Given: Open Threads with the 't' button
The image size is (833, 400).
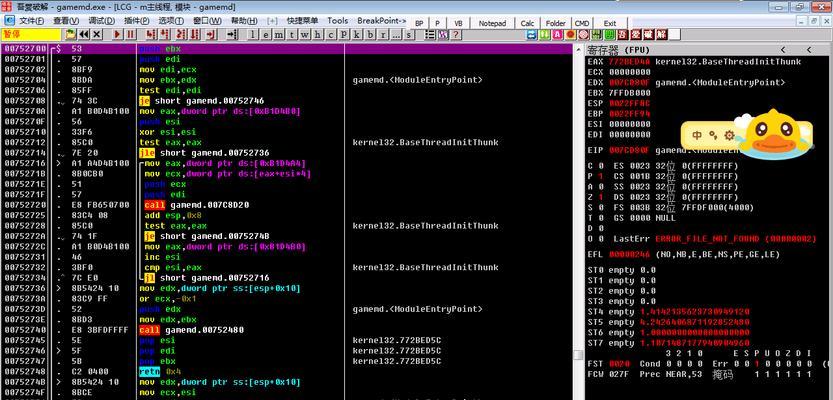Looking at the screenshot, I should (292, 35).
